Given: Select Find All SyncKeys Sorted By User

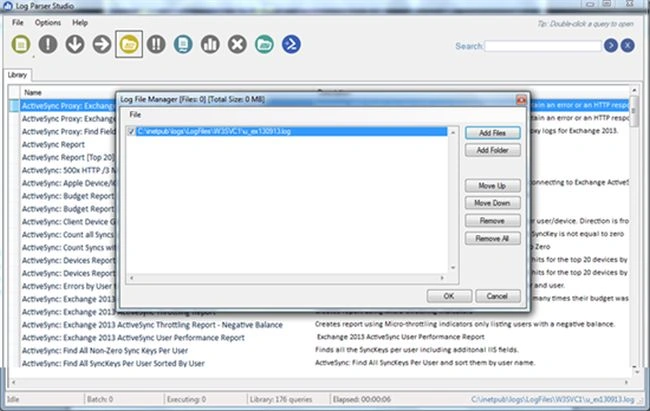Looking at the screenshot, I should [113, 363].
